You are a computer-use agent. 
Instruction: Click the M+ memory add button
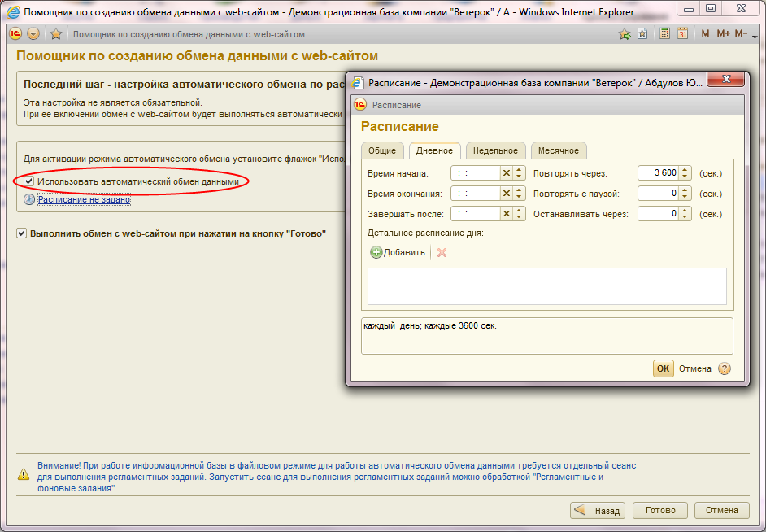[x=723, y=33]
